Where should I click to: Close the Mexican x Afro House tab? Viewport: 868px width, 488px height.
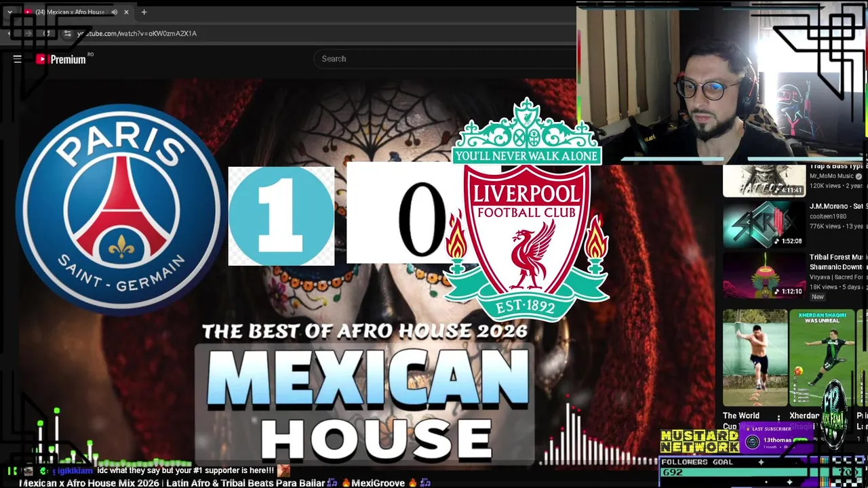[x=126, y=12]
